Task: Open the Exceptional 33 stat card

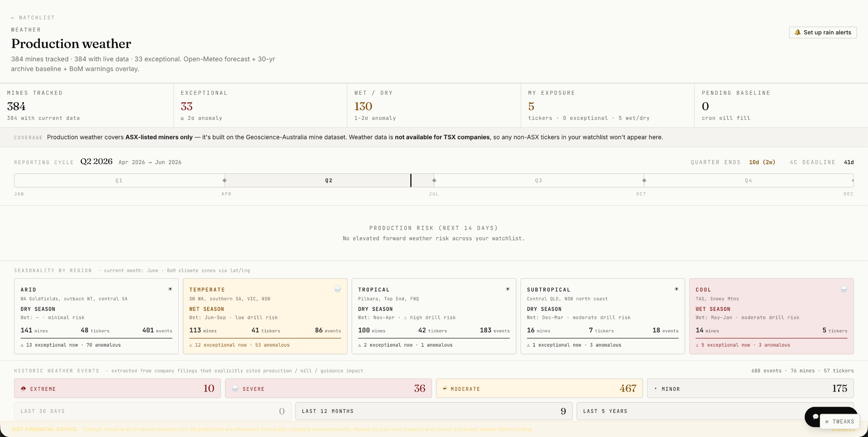Action: (260, 105)
